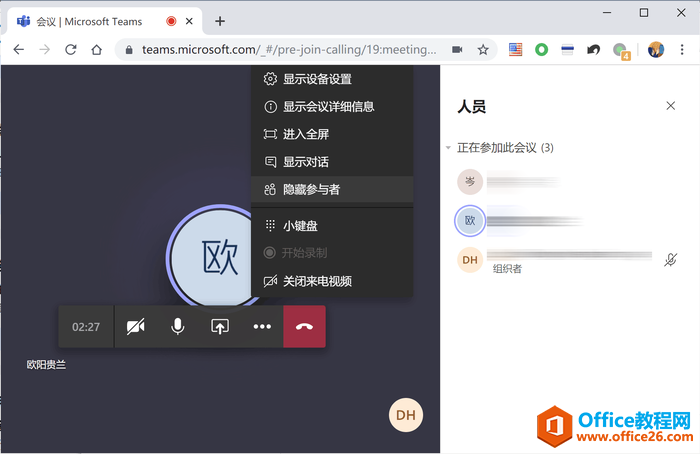Image resolution: width=700 pixels, height=454 pixels.
Task: Open the browser home page
Action: coord(96,50)
